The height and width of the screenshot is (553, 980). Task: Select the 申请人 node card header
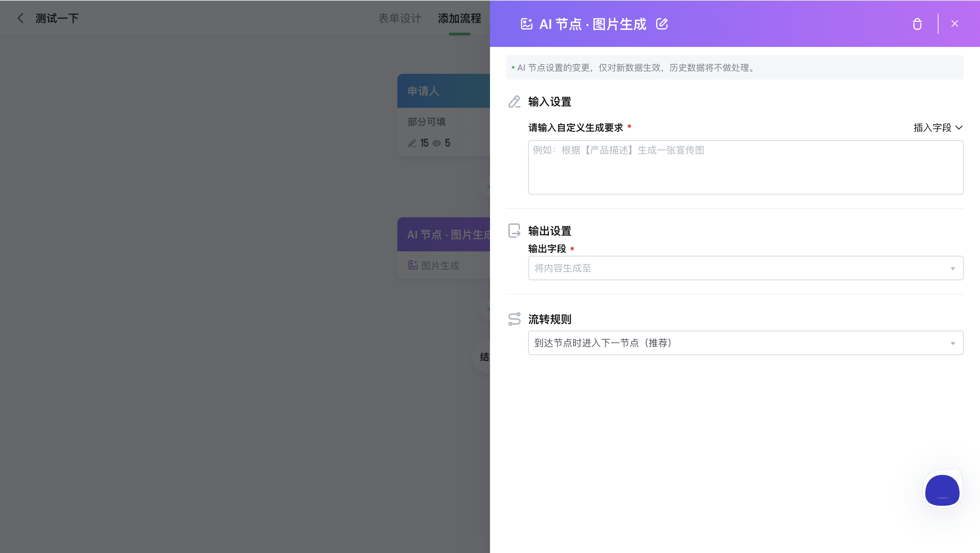[444, 91]
